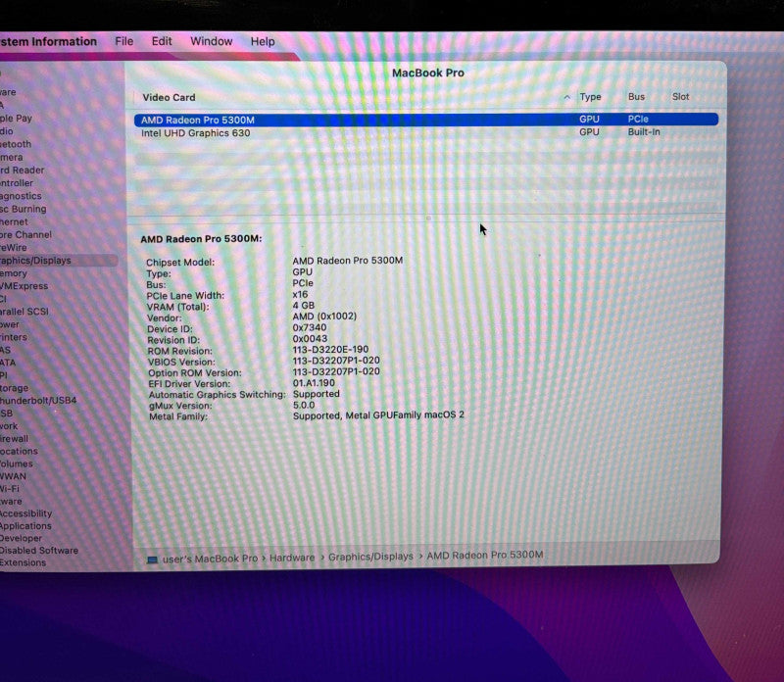784x682 pixels.
Task: Select Parallel SCSI in the sidebar
Action: pos(24,312)
